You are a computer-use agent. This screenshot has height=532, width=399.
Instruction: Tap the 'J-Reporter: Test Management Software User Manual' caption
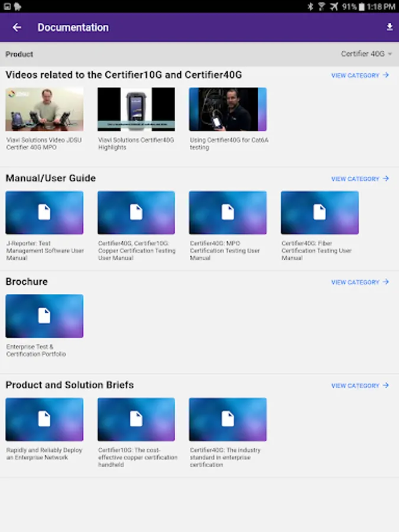tap(45, 251)
